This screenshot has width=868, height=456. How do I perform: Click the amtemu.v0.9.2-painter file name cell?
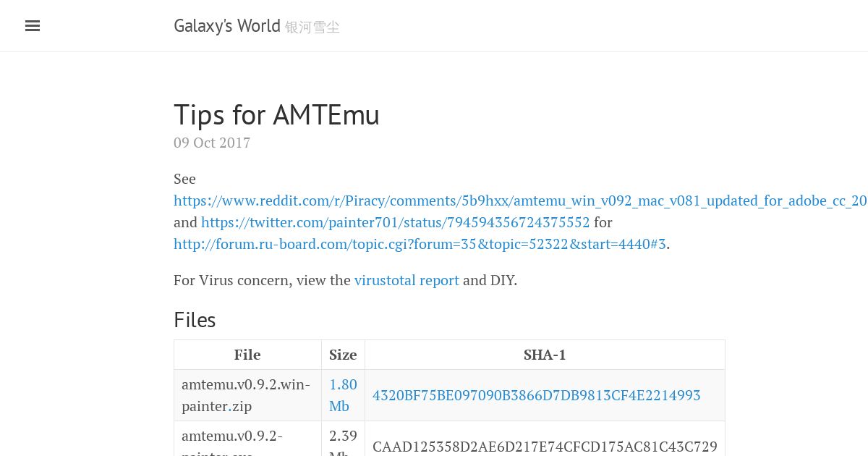coord(247,439)
